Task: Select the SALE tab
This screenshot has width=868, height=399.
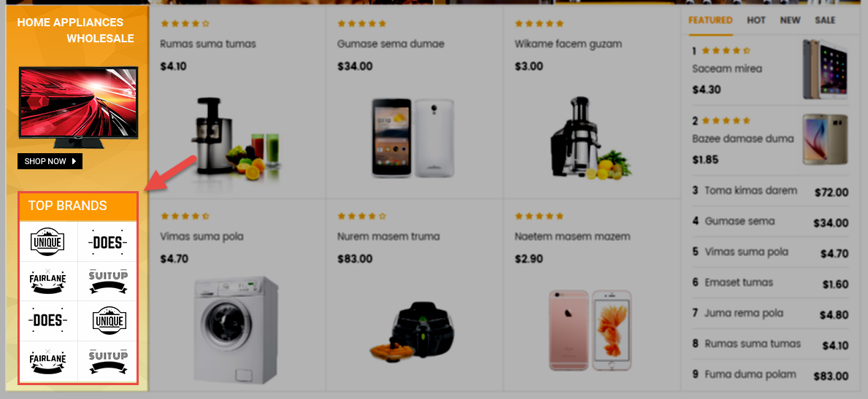Action: [825, 20]
